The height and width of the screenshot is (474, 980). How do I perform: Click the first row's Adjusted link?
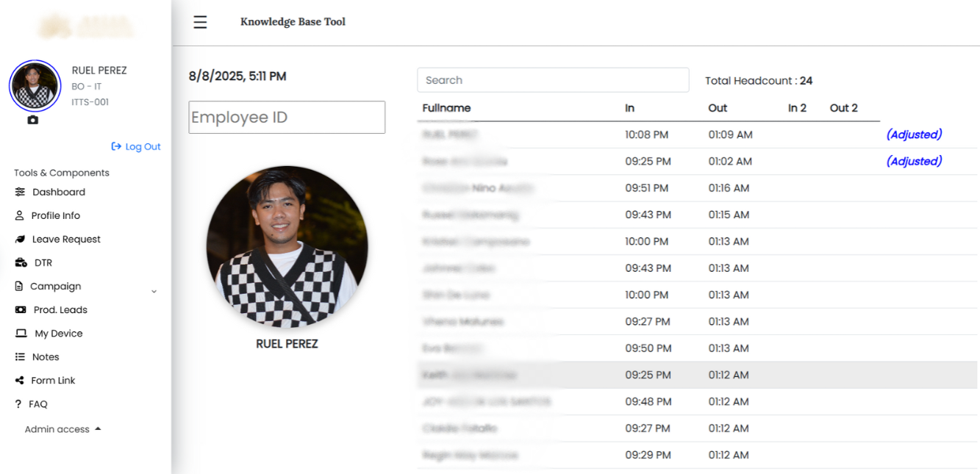click(x=914, y=134)
